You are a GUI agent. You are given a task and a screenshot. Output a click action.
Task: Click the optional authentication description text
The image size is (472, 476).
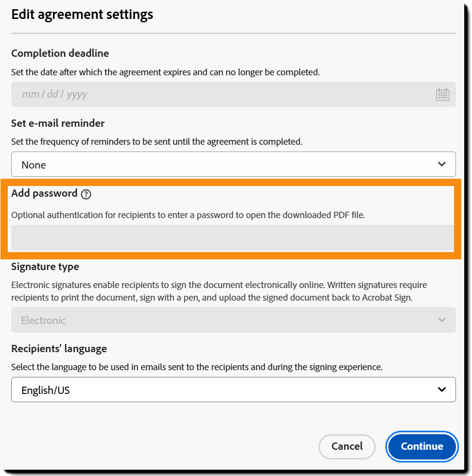pos(188,215)
